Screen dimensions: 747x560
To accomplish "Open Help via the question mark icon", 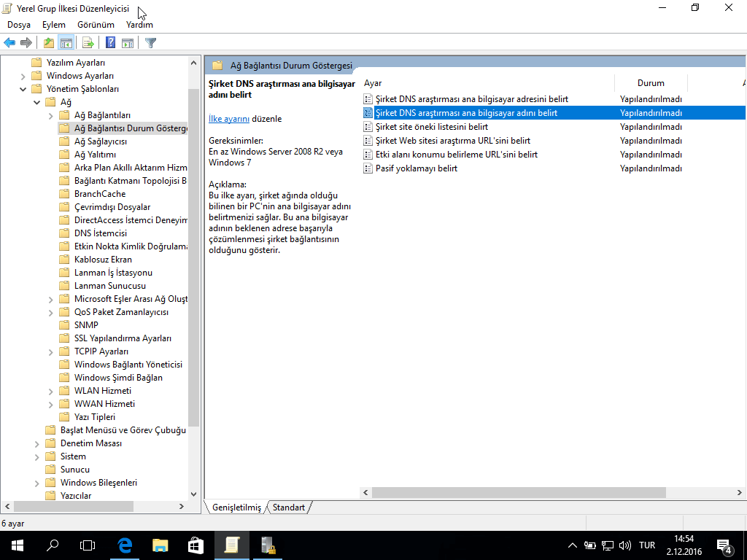I will (110, 43).
